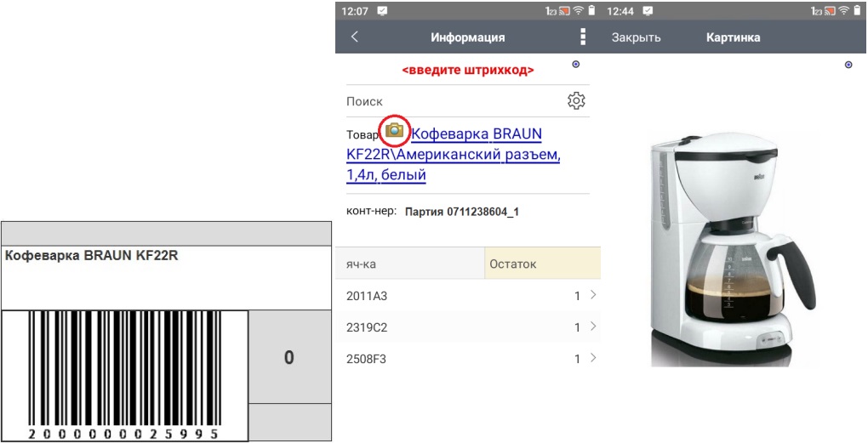Expand the chevron of cell 2319C2

click(x=593, y=327)
